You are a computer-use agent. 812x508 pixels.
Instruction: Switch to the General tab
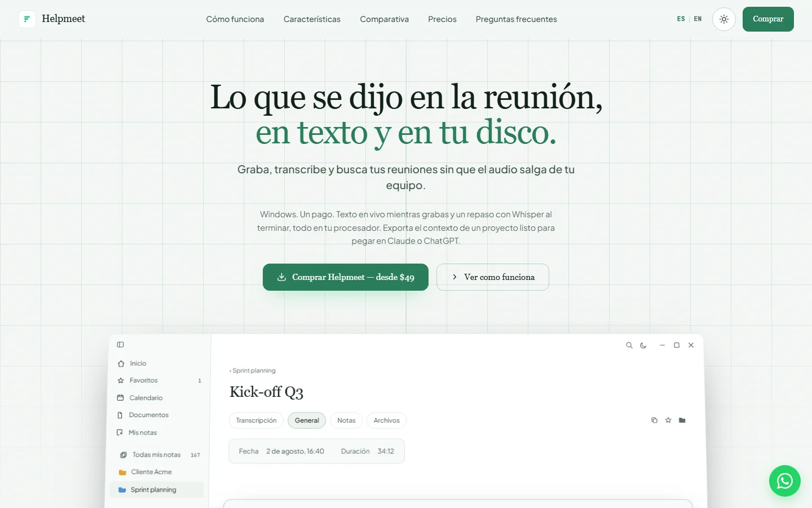point(307,421)
